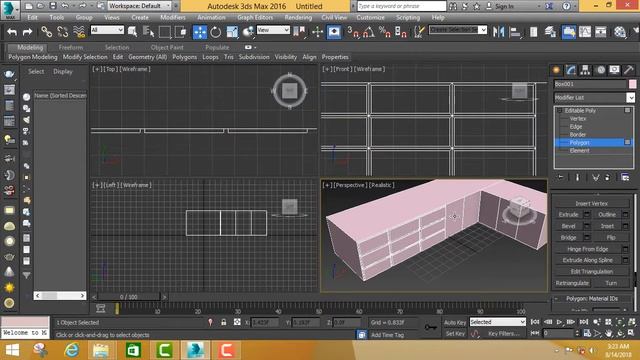640x360 pixels.
Task: Switch to Object Paint ribbon tab
Action: (x=167, y=47)
